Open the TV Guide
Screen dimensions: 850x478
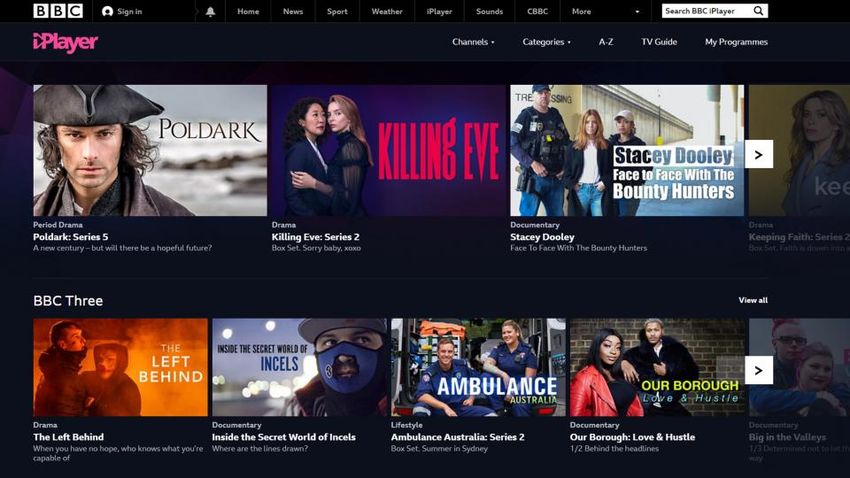(659, 42)
